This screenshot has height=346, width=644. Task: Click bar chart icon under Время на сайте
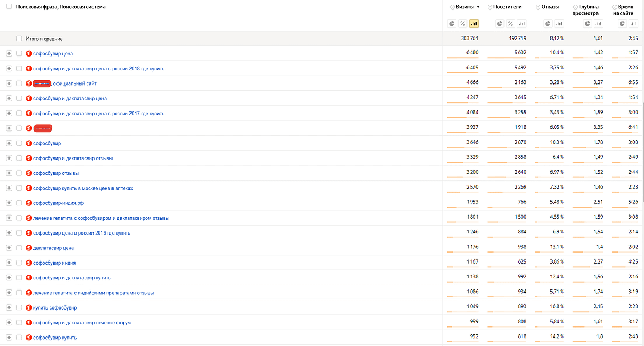(633, 23)
